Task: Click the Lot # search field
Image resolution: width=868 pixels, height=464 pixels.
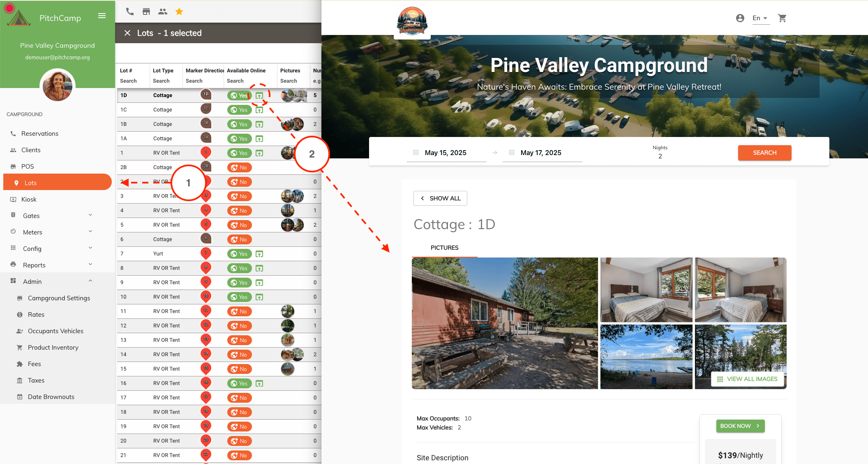Action: click(132, 81)
